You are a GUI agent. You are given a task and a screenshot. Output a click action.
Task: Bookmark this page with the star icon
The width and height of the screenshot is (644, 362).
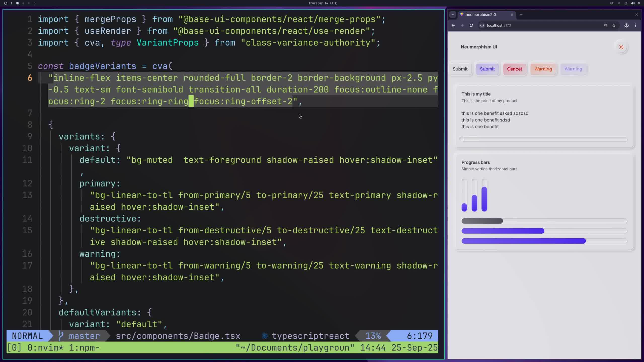[x=614, y=25]
